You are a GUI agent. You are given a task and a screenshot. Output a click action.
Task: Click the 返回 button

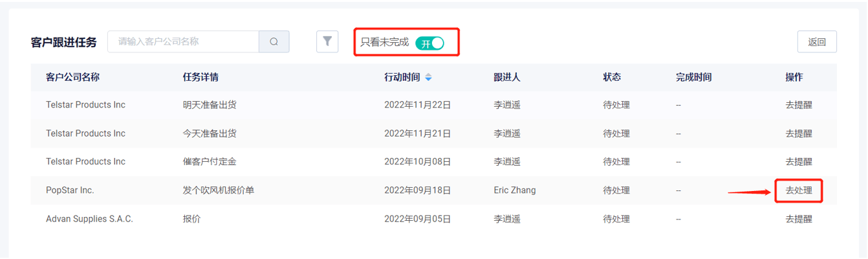click(x=817, y=41)
